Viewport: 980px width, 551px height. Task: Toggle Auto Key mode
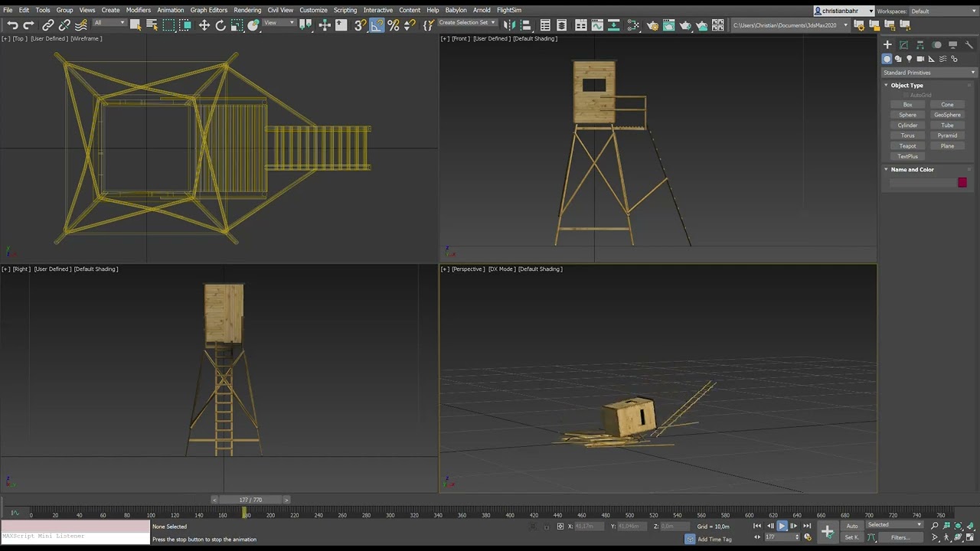[852, 526]
